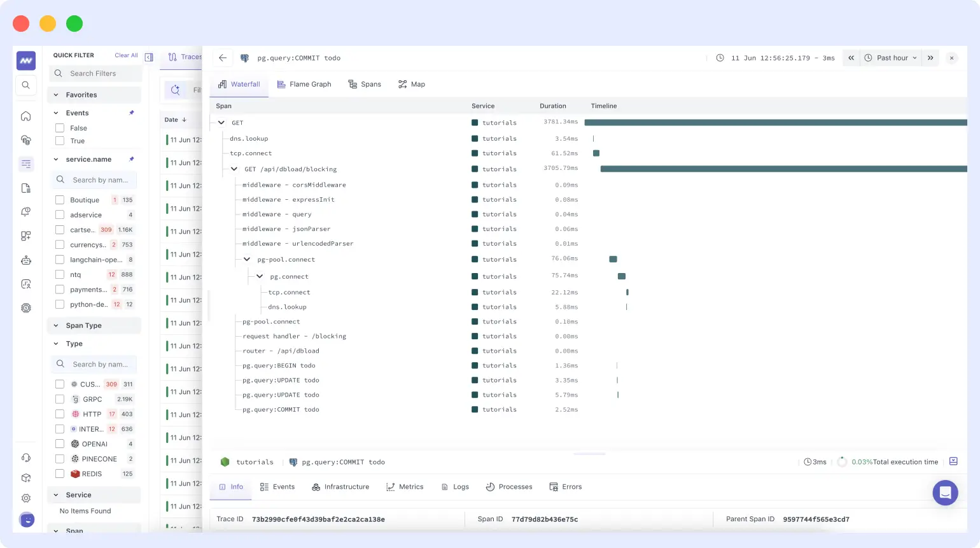Close the trace detail panel
980x548 pixels.
[x=952, y=58]
